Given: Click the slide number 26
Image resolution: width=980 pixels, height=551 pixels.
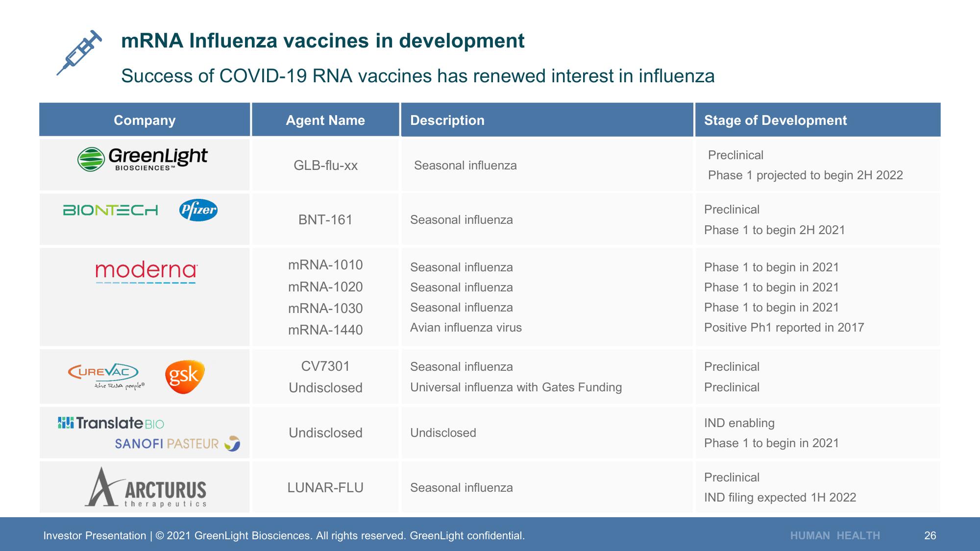Looking at the screenshot, I should point(930,536).
